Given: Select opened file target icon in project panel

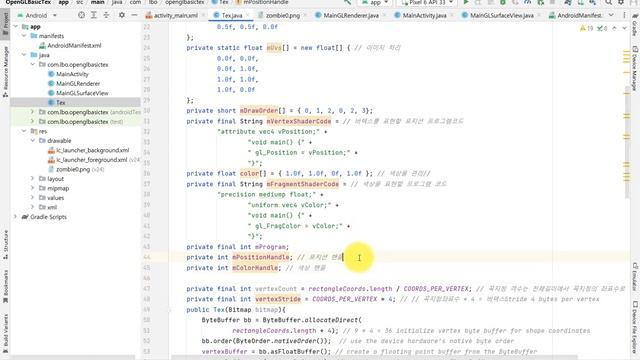Looking at the screenshot, I should (81, 15).
